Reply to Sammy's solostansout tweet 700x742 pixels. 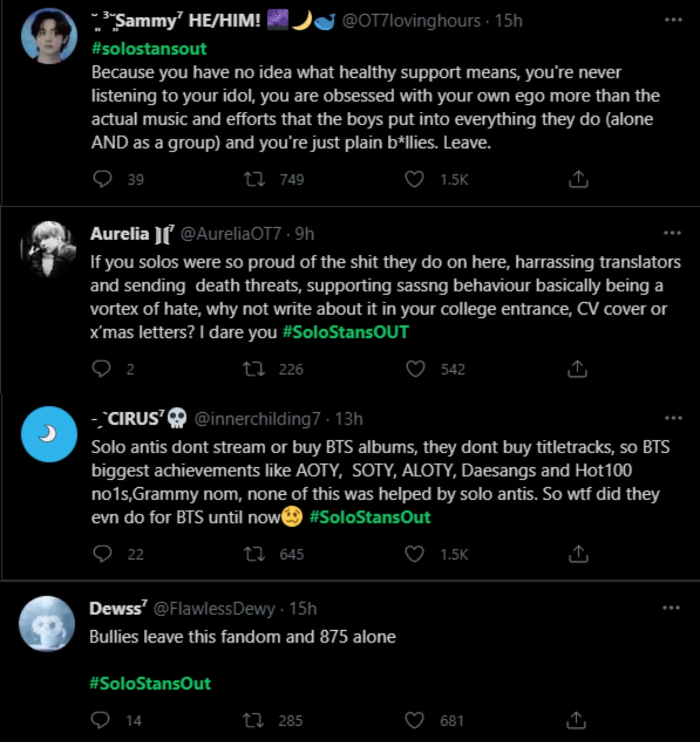[x=102, y=179]
